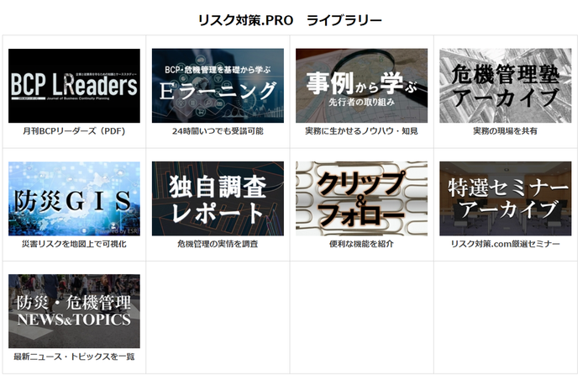Open the 防災・危機管理 NEWS&TOPICS banner
This screenshot has height=381, width=588.
(x=74, y=311)
